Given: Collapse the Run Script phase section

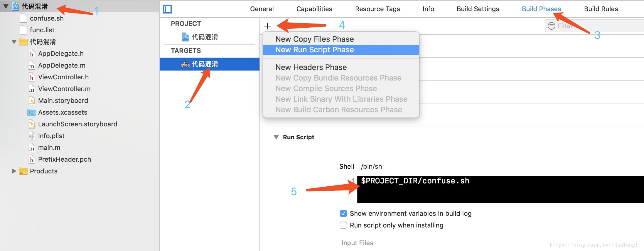Looking at the screenshot, I should (x=276, y=137).
